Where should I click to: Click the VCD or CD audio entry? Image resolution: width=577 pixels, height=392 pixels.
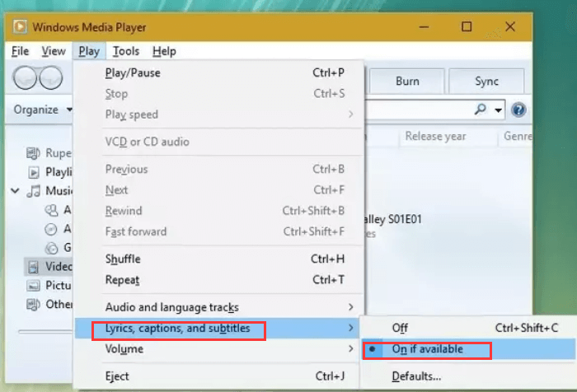pos(218,142)
